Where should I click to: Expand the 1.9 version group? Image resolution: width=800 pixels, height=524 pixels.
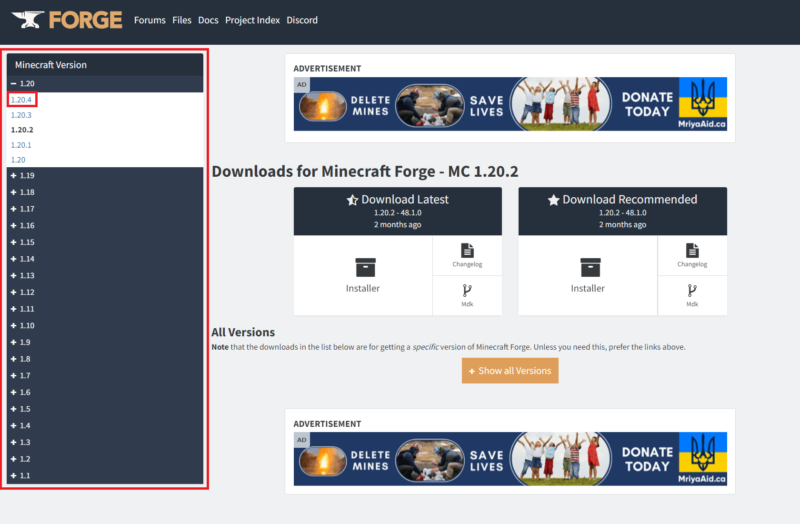point(105,342)
